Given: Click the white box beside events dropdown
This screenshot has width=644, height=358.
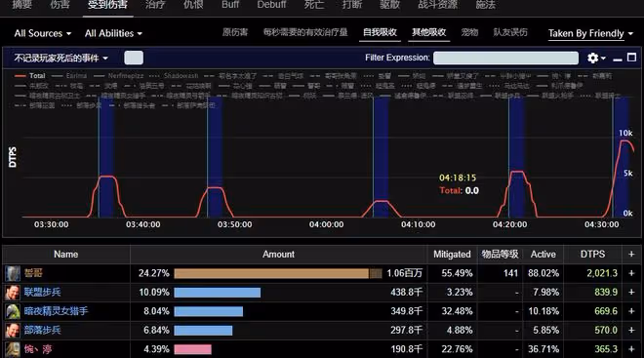Looking at the screenshot, I should click(134, 58).
